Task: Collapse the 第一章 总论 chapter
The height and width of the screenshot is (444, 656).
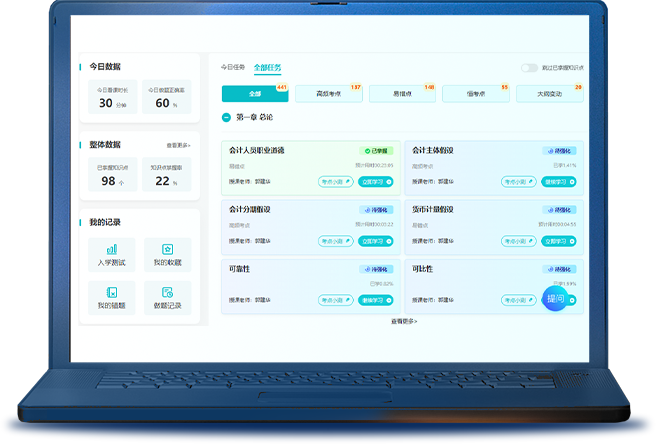Action: click(227, 117)
